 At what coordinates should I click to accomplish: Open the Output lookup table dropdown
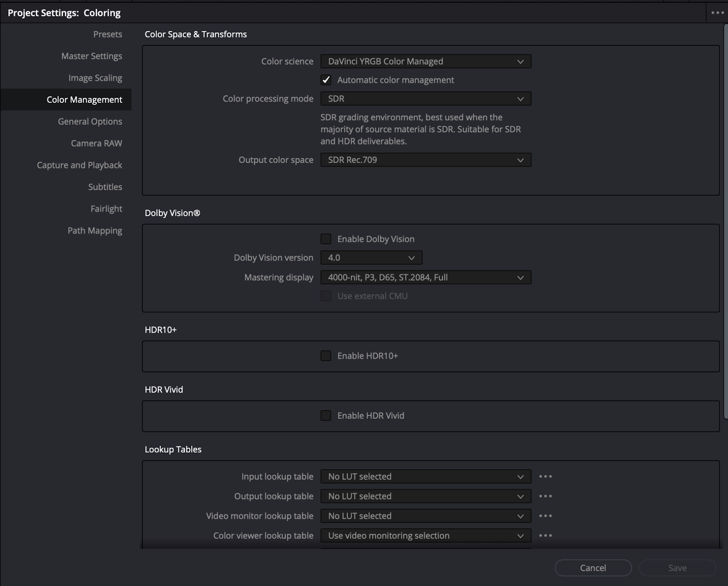click(426, 496)
